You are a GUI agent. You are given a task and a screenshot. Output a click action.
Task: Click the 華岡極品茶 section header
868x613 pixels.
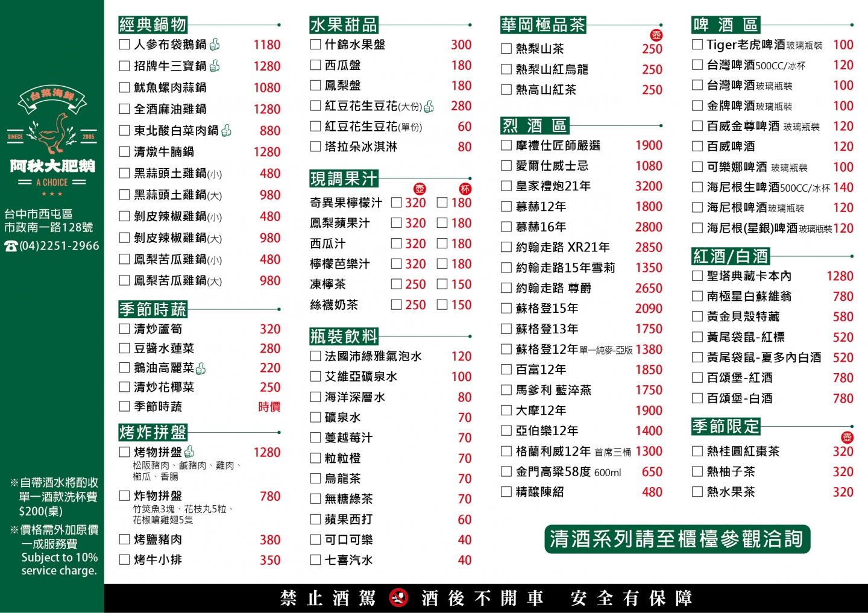click(543, 25)
